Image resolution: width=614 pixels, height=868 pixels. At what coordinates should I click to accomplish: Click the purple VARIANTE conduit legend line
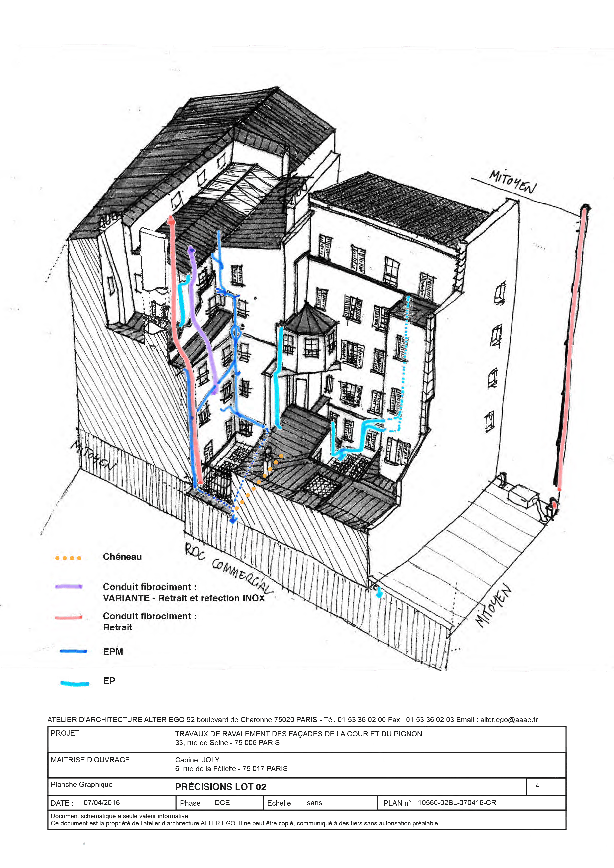69,587
